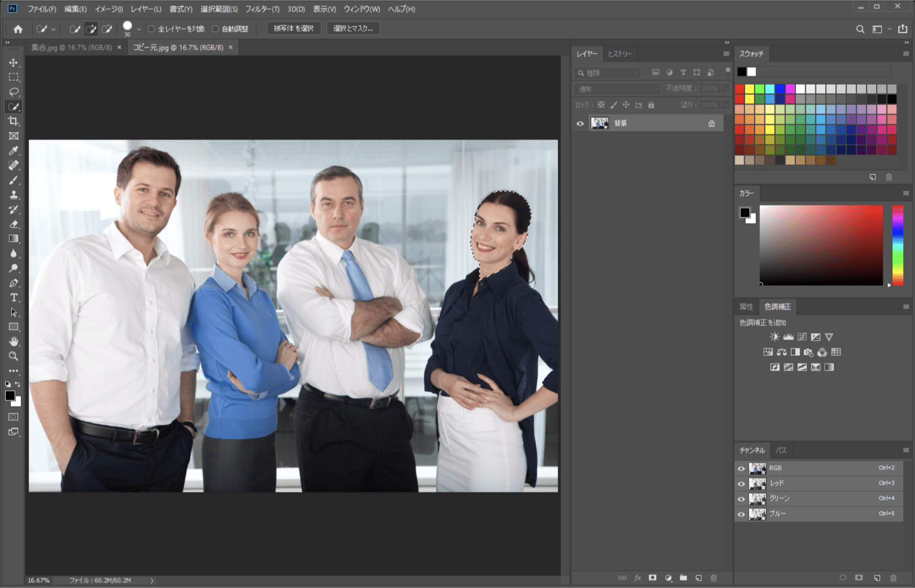Screen dimensions: 915x588
Task: Select the Pen tool
Action: (x=14, y=283)
